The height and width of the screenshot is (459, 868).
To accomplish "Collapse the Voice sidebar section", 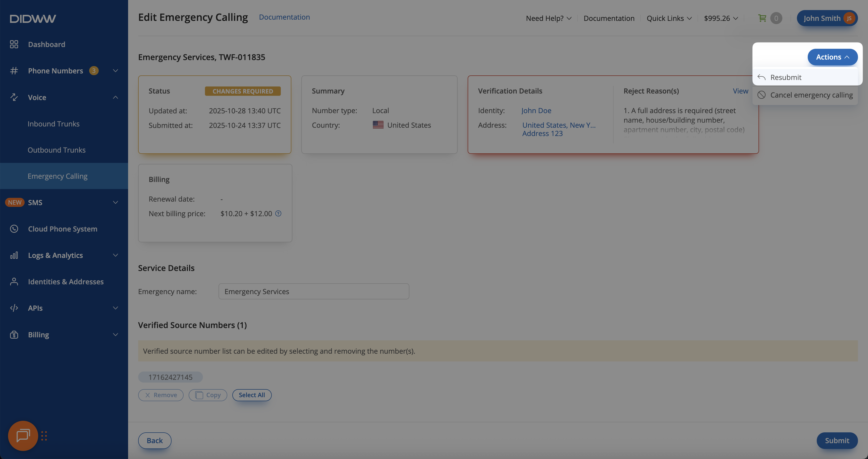I will click(115, 98).
